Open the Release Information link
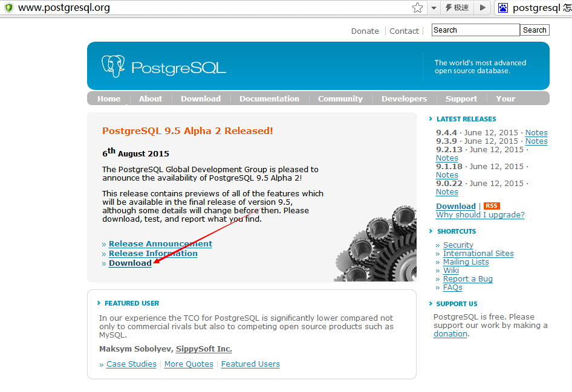572x392 pixels. click(x=153, y=254)
